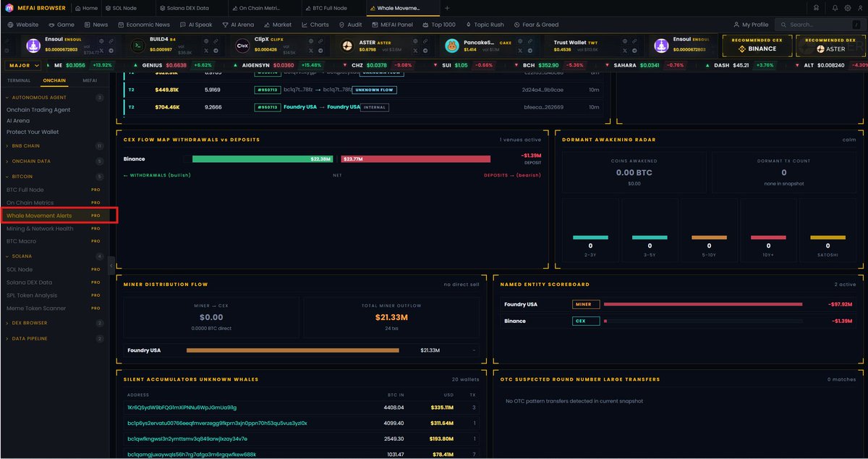868x459 pixels.
Task: Click Recommended DEX Aster banner
Action: (830, 46)
